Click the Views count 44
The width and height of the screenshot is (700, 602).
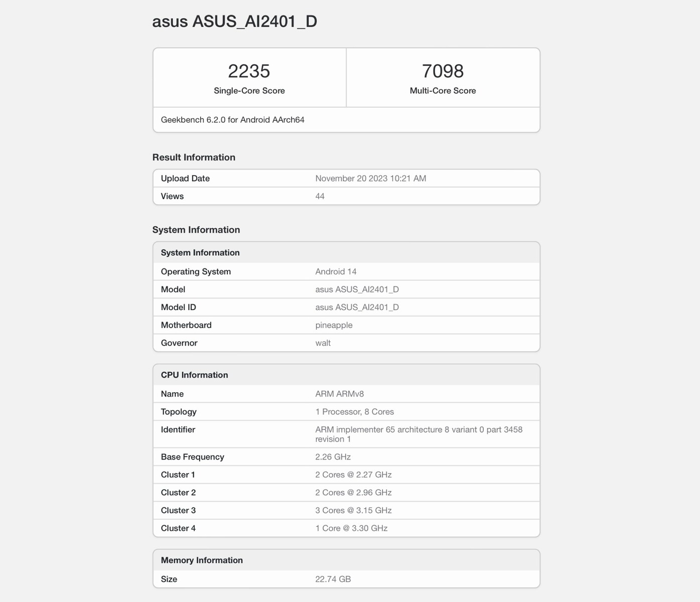point(320,196)
